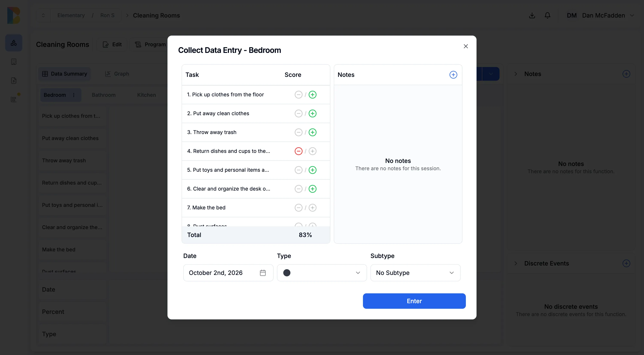644x355 pixels.
Task: Click the file upload icon in sidebar
Action: coord(14,81)
